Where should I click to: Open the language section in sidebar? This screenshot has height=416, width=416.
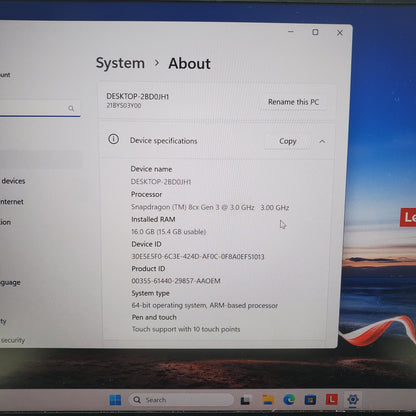coord(10,283)
